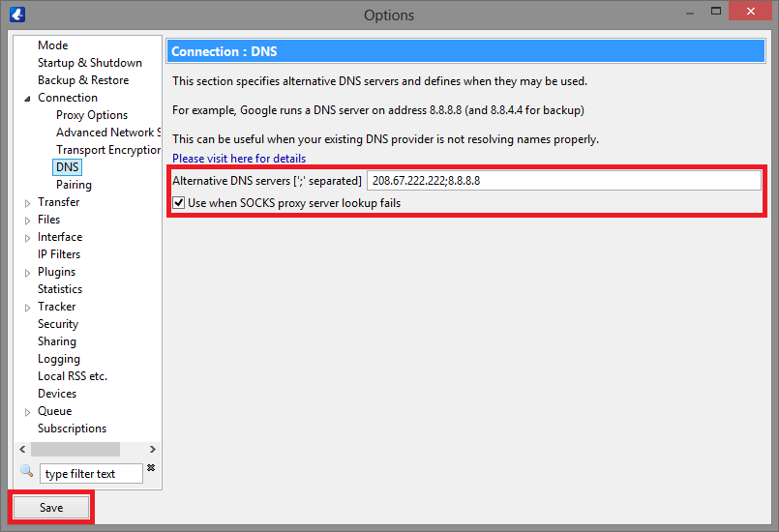Click the Vuze frog icon in title bar
Screen dimensions: 779x532
[x=16, y=15]
